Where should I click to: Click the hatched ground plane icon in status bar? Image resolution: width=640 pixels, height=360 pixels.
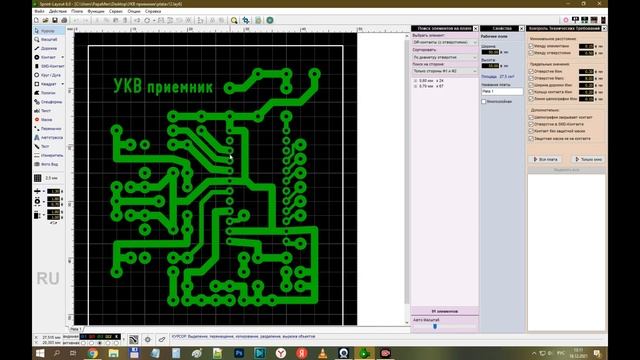coord(133,339)
